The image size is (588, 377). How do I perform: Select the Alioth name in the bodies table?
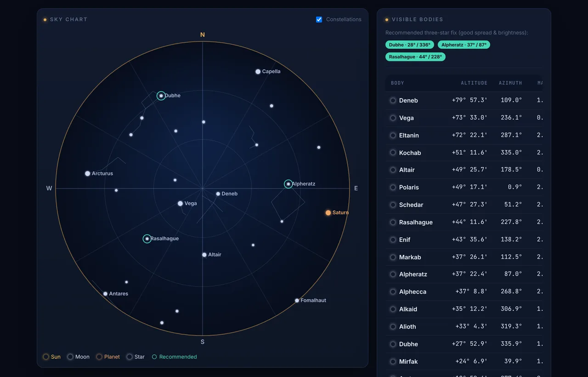click(x=407, y=326)
